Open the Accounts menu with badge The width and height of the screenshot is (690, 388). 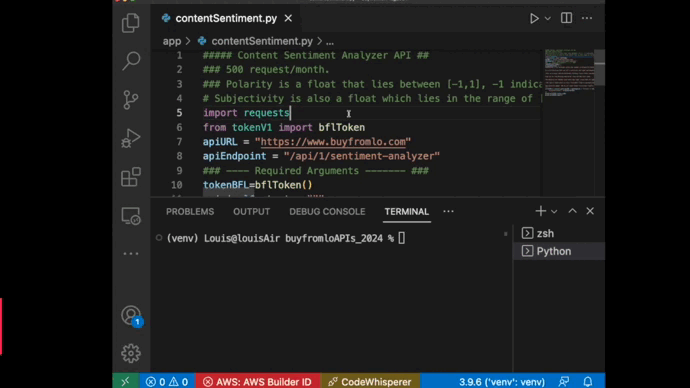(131, 316)
